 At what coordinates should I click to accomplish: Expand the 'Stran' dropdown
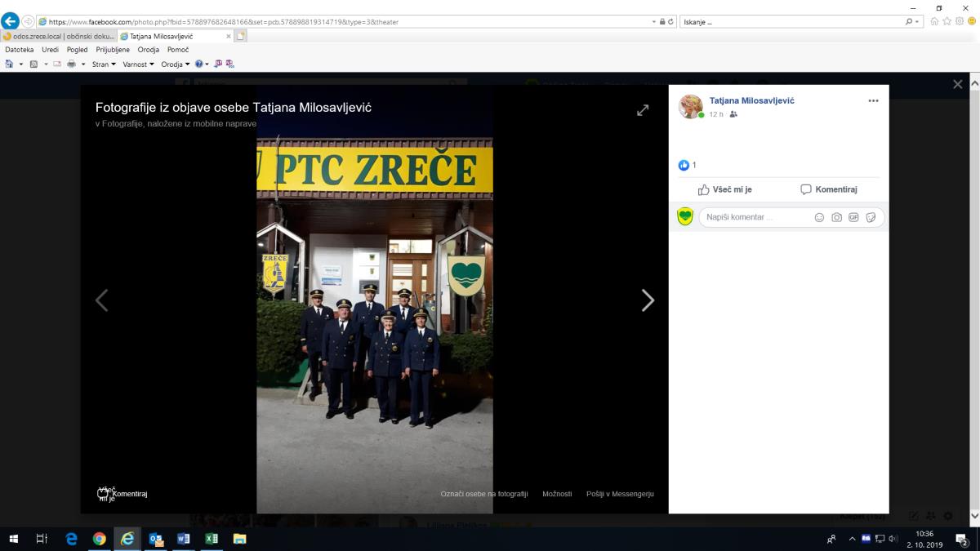point(104,64)
